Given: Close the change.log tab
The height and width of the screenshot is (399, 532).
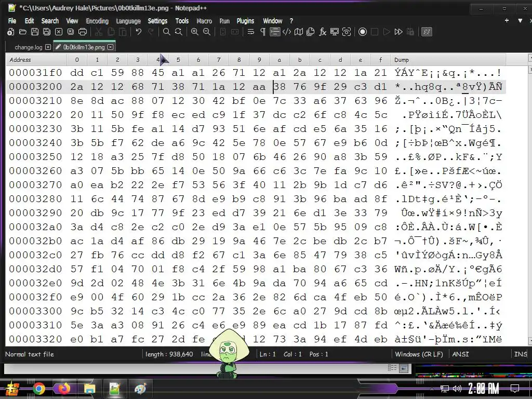Looking at the screenshot, I should click(x=48, y=47).
